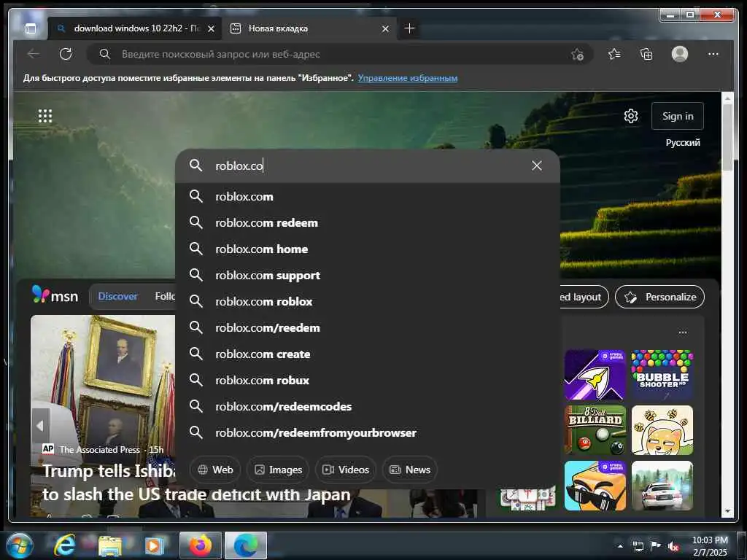Add page to favorites star icon

[x=578, y=55]
